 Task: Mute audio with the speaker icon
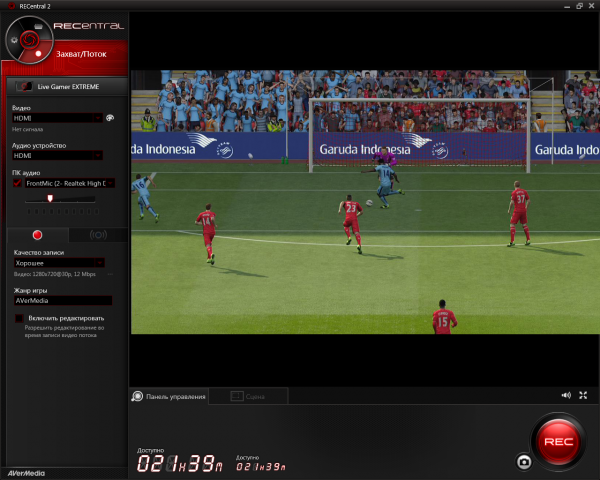pyautogui.click(x=566, y=395)
